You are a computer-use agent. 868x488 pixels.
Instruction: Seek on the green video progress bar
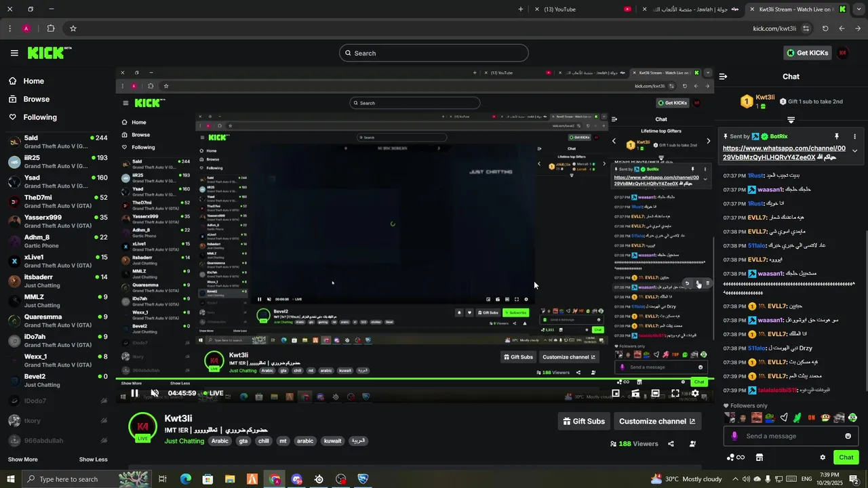pos(414,379)
